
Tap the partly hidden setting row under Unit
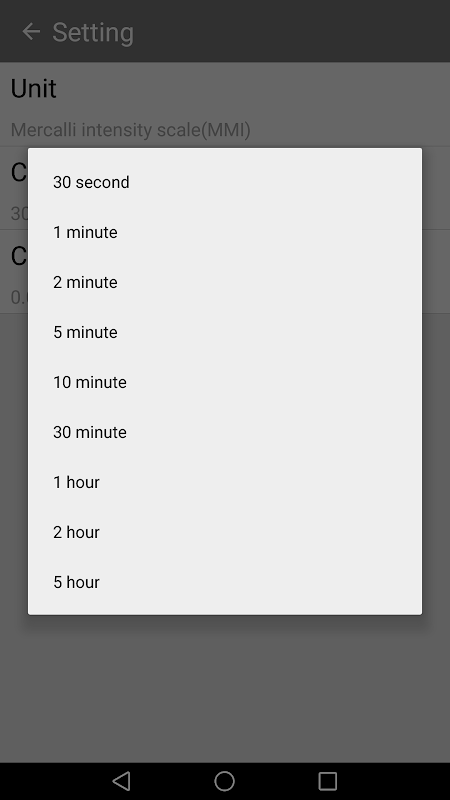click(x=14, y=188)
